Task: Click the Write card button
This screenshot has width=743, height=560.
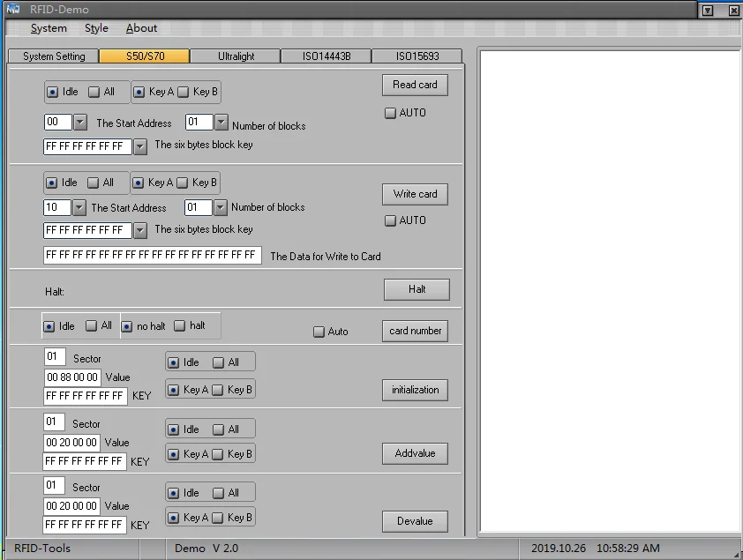Action: pos(415,194)
